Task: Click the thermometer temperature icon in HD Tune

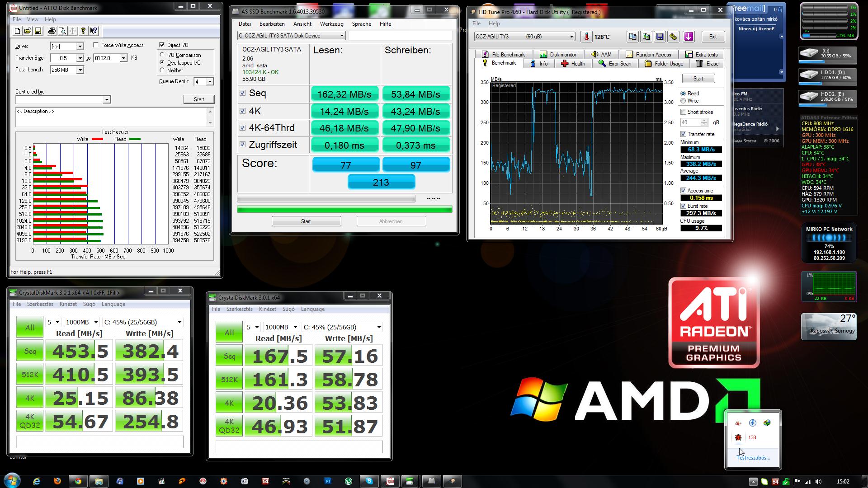Action: [x=586, y=37]
